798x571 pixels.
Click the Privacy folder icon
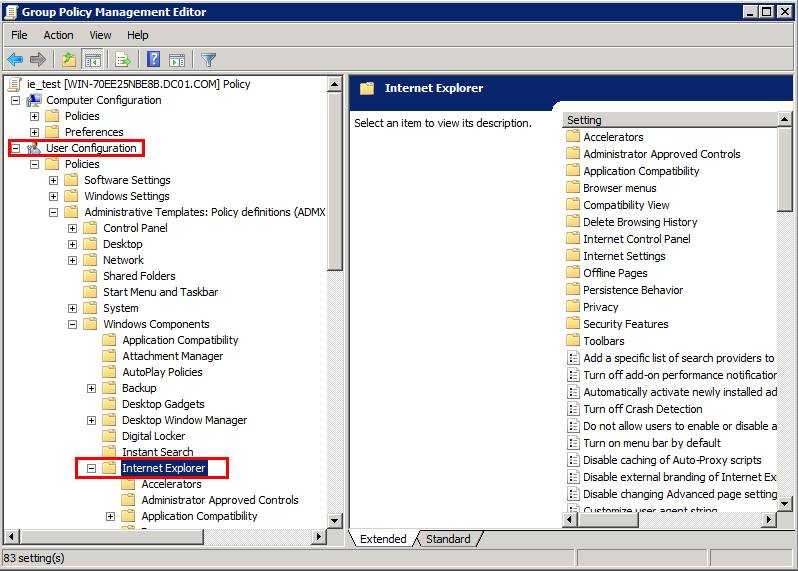point(573,306)
